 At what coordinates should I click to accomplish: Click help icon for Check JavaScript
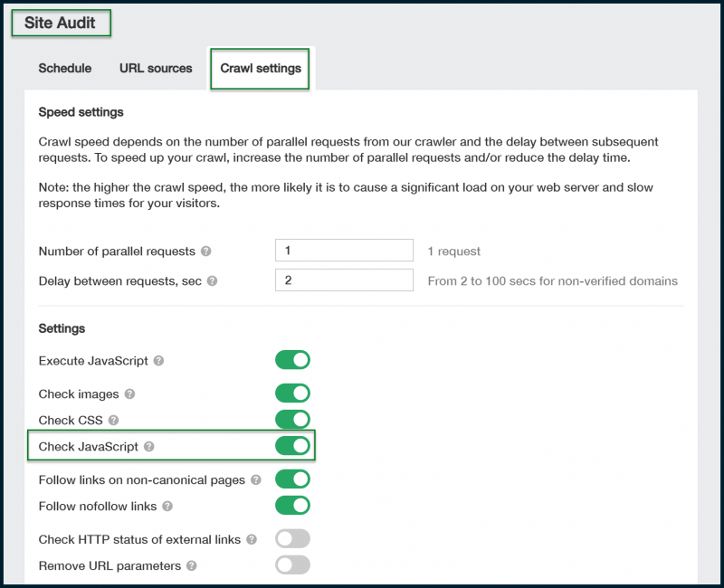coord(148,446)
